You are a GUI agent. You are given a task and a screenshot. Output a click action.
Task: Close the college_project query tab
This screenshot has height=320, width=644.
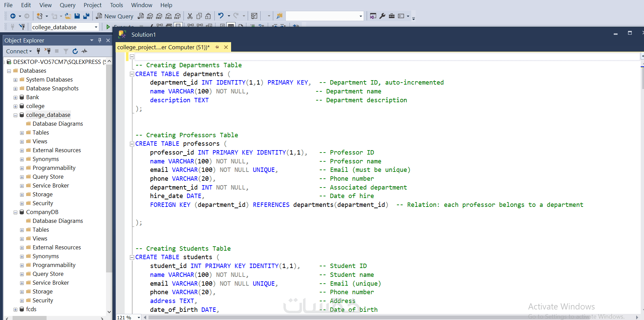(226, 47)
